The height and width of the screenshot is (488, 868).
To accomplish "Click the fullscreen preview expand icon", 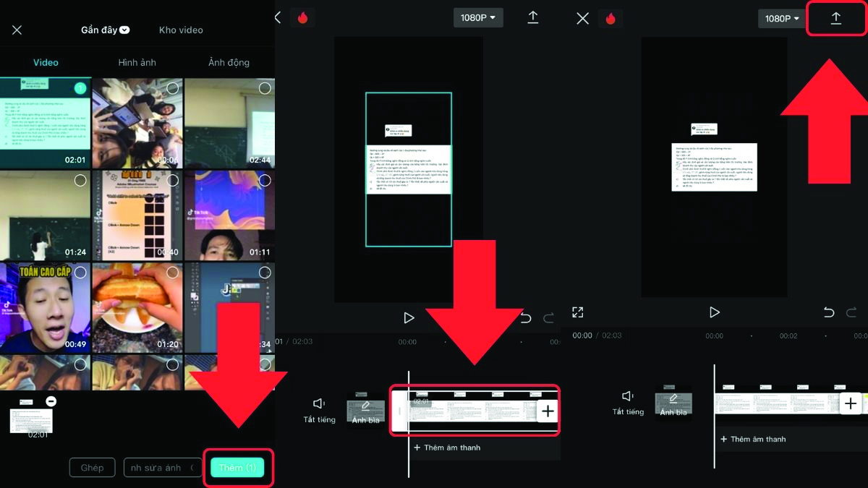I will [x=578, y=312].
